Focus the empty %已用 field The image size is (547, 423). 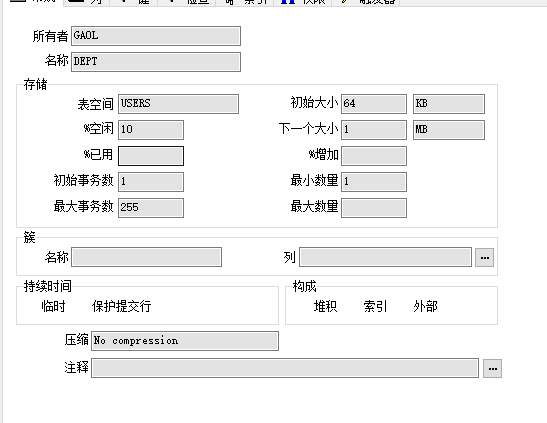click(x=151, y=156)
